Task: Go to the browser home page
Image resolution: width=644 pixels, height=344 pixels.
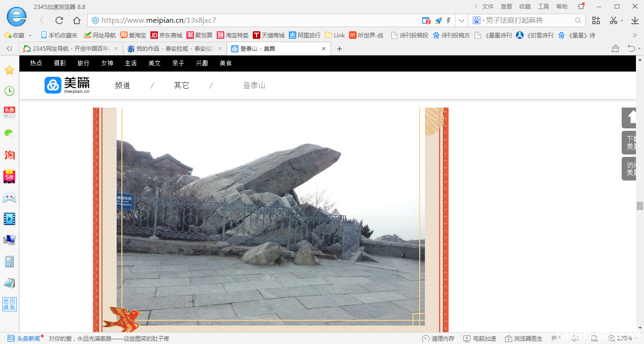Action: pos(77,20)
